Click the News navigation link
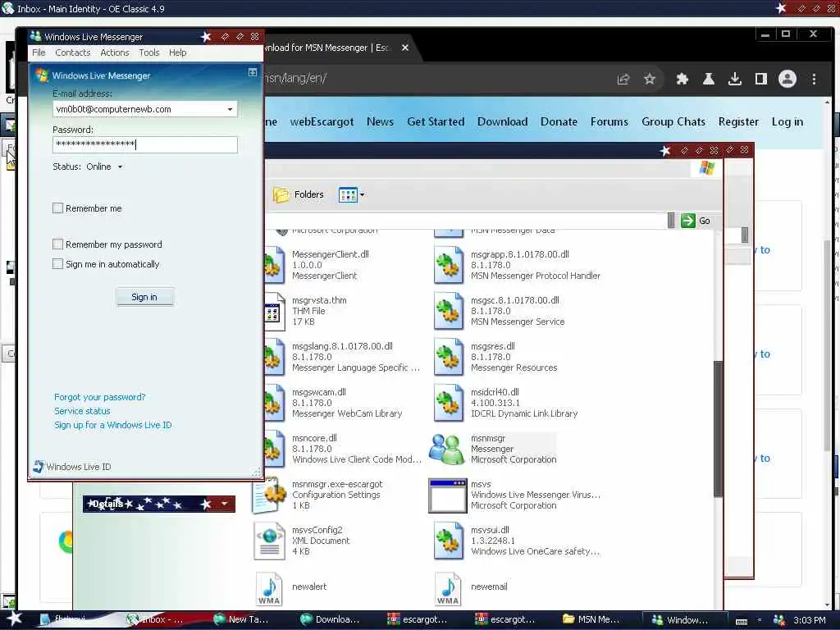Image resolution: width=840 pixels, height=630 pixels. coord(380,121)
